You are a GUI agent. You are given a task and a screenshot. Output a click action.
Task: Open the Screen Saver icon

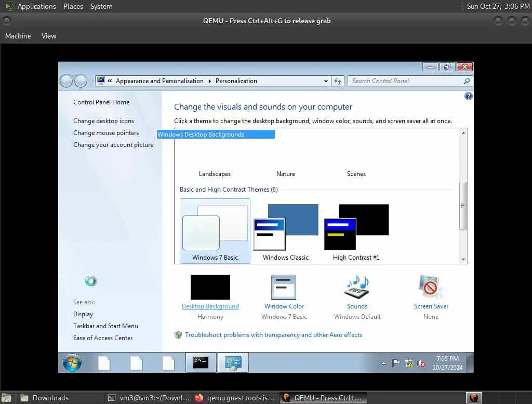pyautogui.click(x=431, y=287)
